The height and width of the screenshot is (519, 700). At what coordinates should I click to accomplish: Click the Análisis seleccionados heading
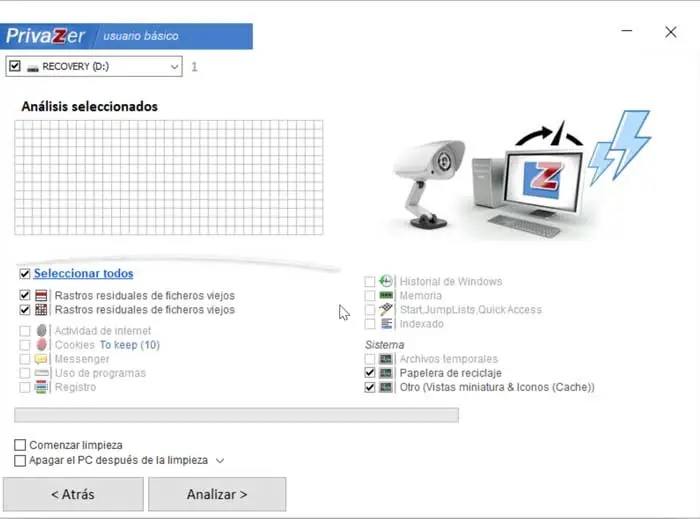(x=89, y=106)
